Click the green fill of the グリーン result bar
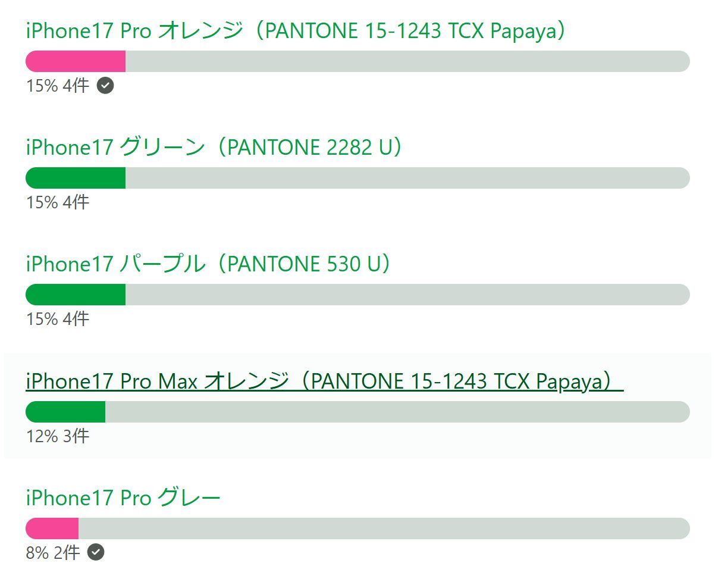 (x=76, y=178)
